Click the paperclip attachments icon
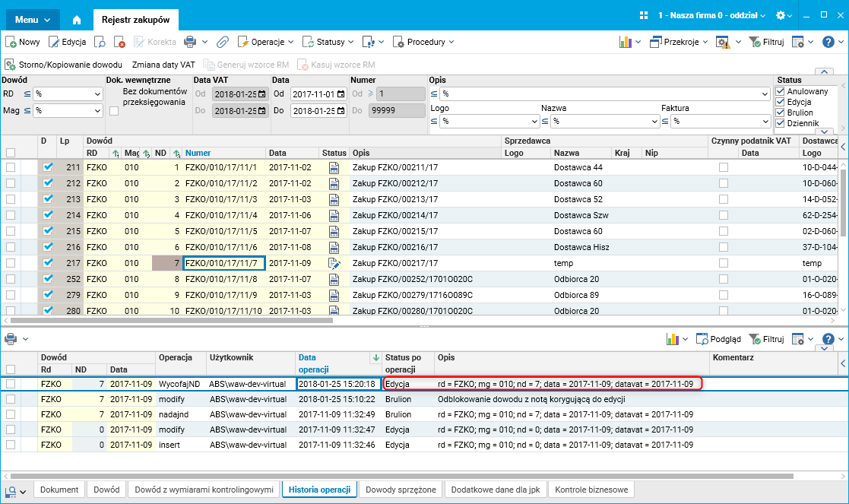The image size is (849, 504). point(223,43)
